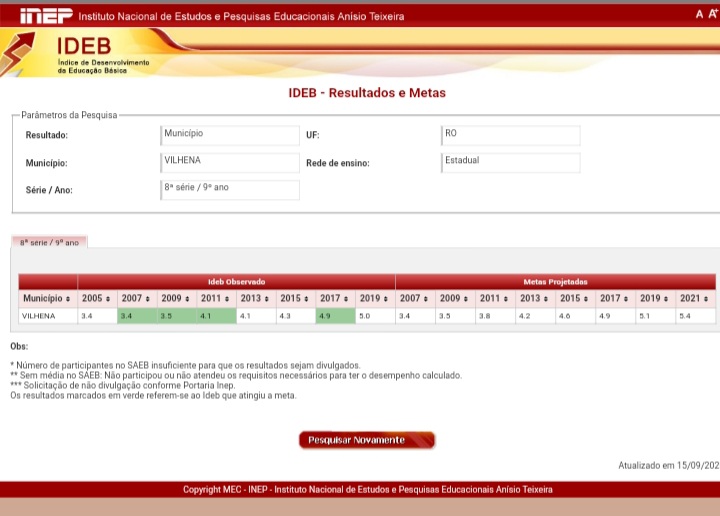Click the Série / Ano field
720x516 pixels.
pos(230,189)
